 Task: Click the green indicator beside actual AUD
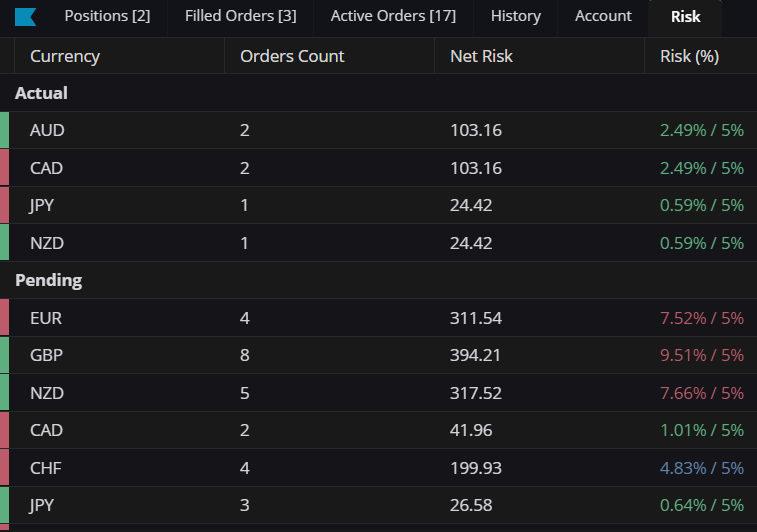tap(4, 130)
